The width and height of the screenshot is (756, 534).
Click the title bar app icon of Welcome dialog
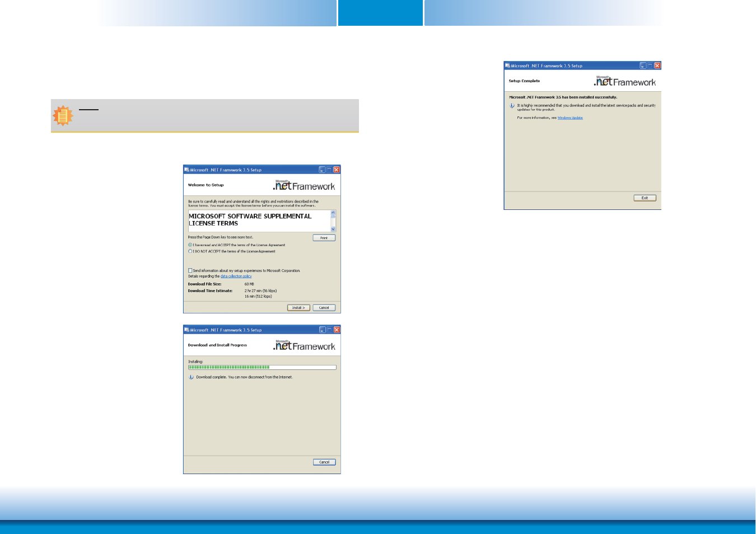coord(187,170)
